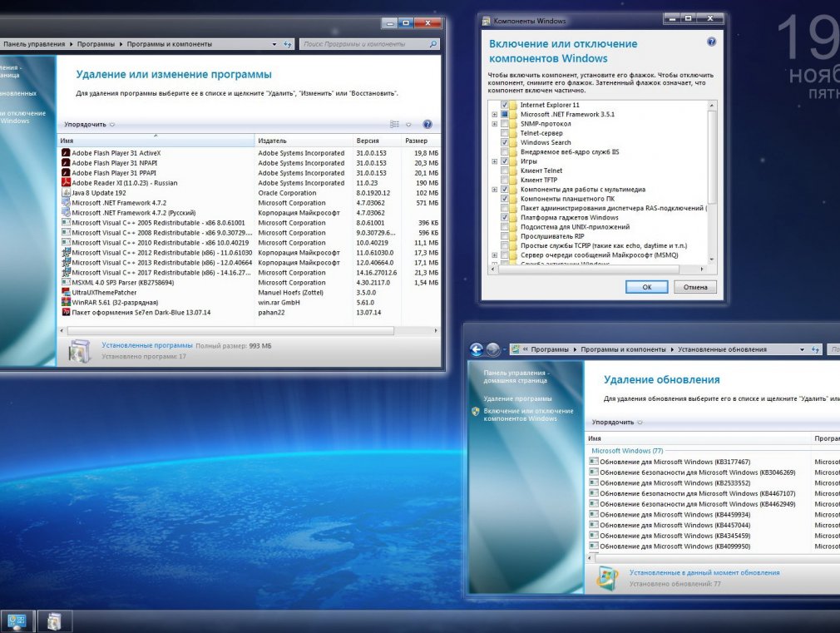The image size is (840, 633).
Task: Expand the Microsoft .NET Framework 3.5.1 node
Action: (495, 114)
